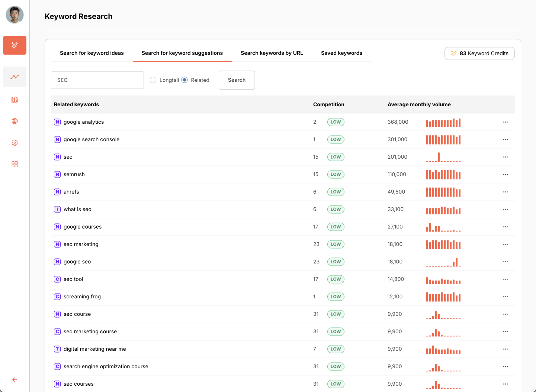Open the grid dashboard sidebar icon
Screen dimensions: 536x392
(15, 164)
